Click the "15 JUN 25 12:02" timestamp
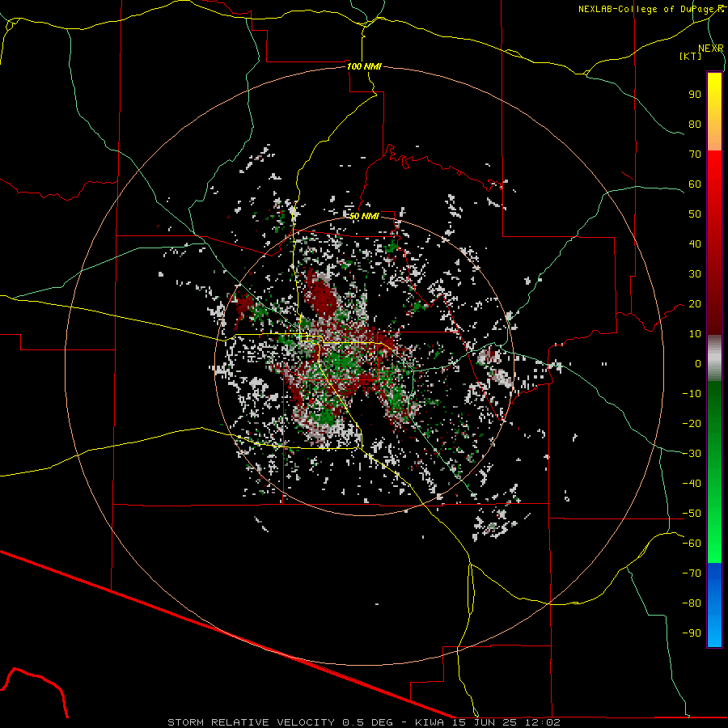The height and width of the screenshot is (728, 728). 506,722
